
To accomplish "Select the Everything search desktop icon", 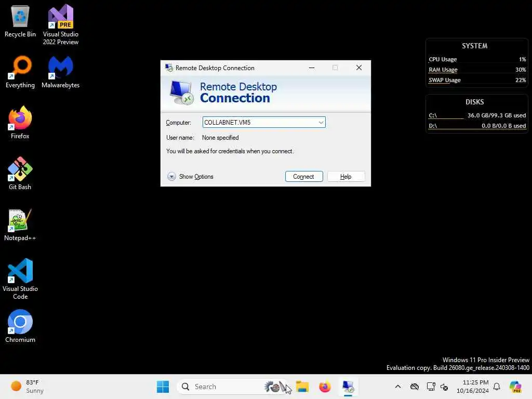I will coord(20,72).
